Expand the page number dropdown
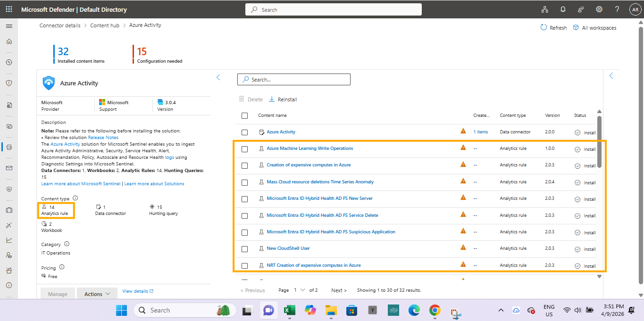The height and width of the screenshot is (321, 644). coord(300,290)
